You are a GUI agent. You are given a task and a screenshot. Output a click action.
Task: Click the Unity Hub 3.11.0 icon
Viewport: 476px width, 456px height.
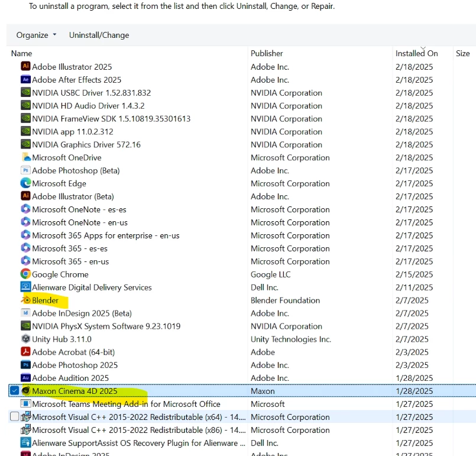click(25, 339)
